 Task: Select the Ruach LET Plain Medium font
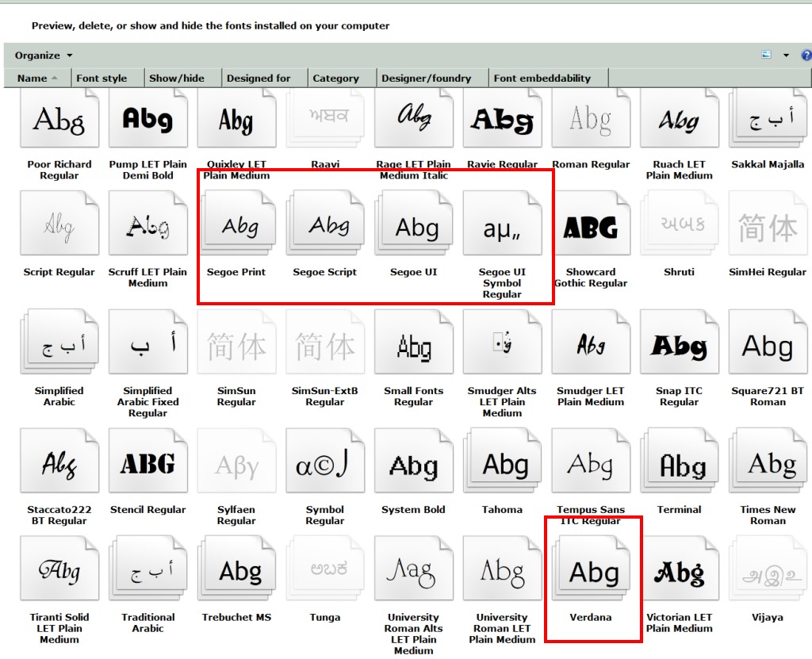(680, 118)
